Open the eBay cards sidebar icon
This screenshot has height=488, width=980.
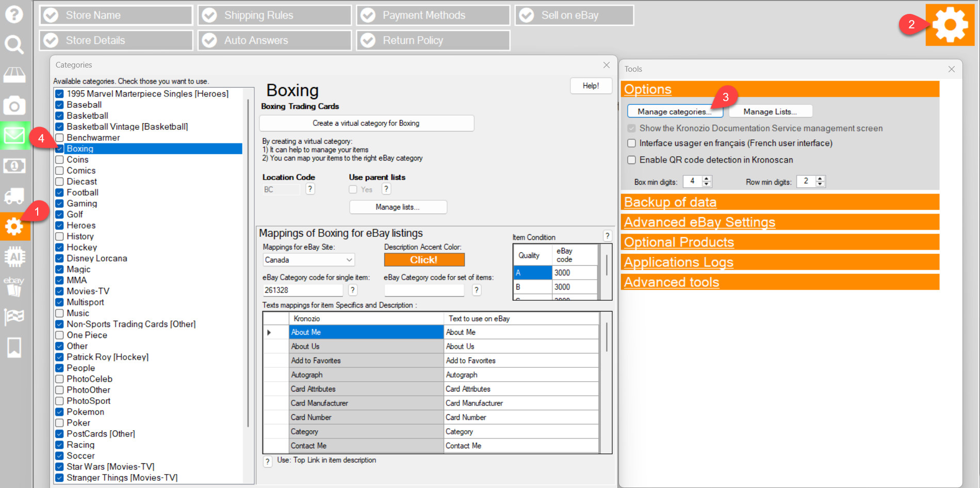coord(14,286)
